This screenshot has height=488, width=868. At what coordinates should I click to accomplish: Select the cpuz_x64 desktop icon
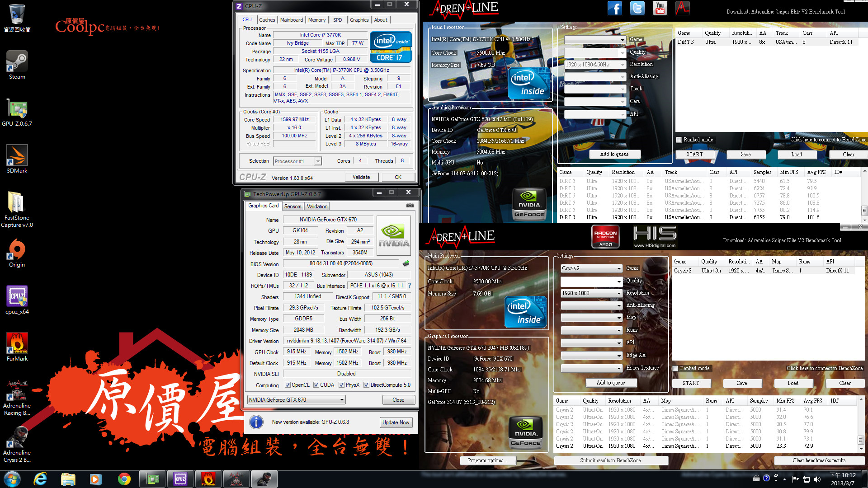tap(17, 300)
